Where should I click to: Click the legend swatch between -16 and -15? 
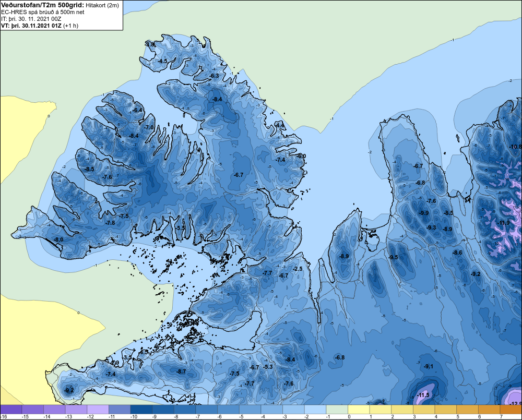click(x=11, y=409)
